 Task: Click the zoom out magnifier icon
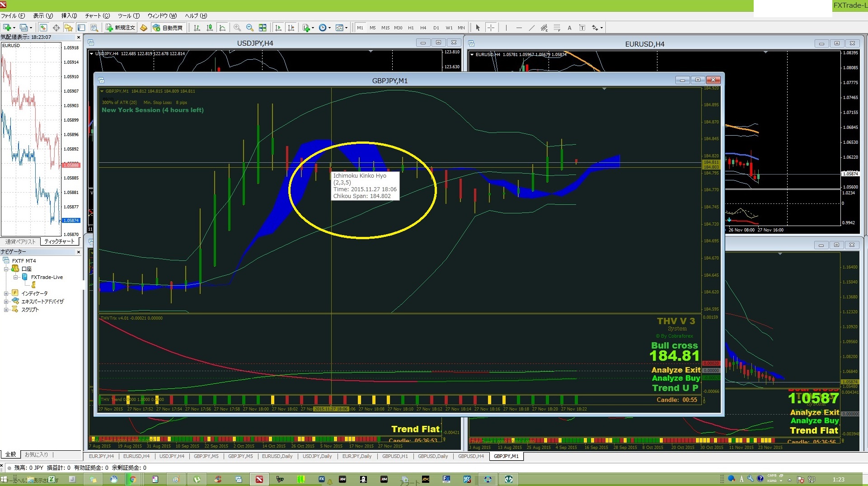click(x=249, y=28)
